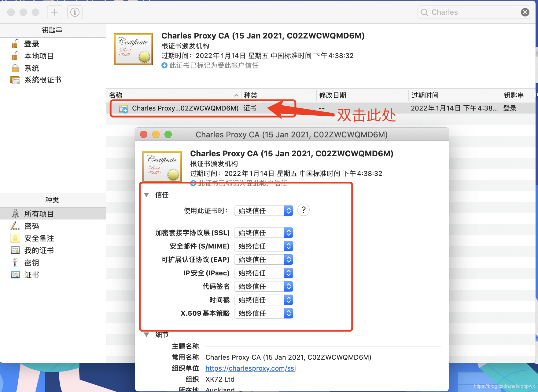This screenshot has height=392, width=538.
Task: Click the 系统根证书 certificate folder icon
Action: (15, 80)
